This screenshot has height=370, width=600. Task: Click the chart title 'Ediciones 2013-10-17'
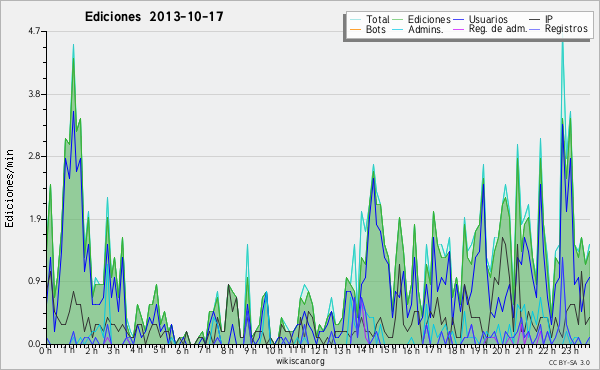[154, 17]
